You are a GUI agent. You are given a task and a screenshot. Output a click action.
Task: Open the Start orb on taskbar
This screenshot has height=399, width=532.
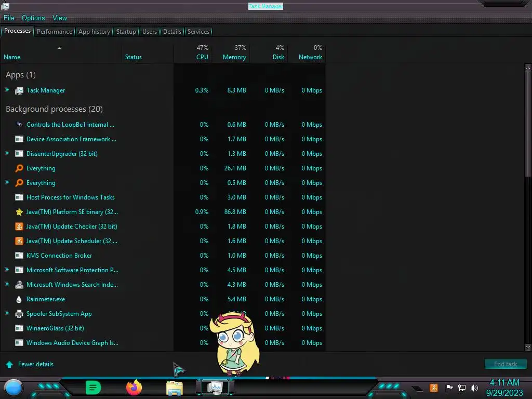[x=13, y=388]
